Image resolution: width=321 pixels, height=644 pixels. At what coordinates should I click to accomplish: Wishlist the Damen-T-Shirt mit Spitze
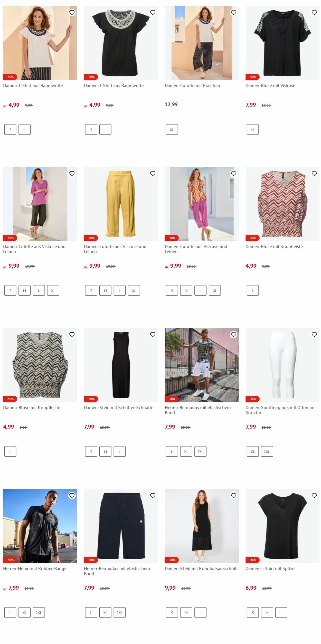(314, 495)
